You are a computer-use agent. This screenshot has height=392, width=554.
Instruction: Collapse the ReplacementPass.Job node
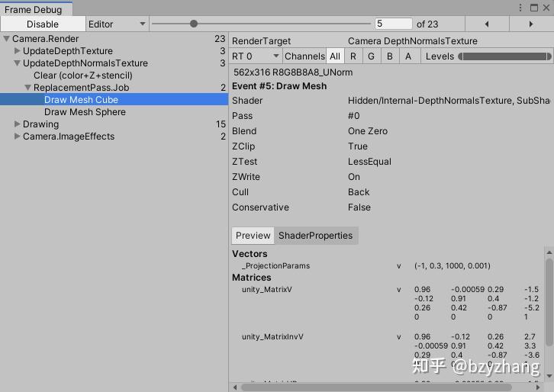27,87
